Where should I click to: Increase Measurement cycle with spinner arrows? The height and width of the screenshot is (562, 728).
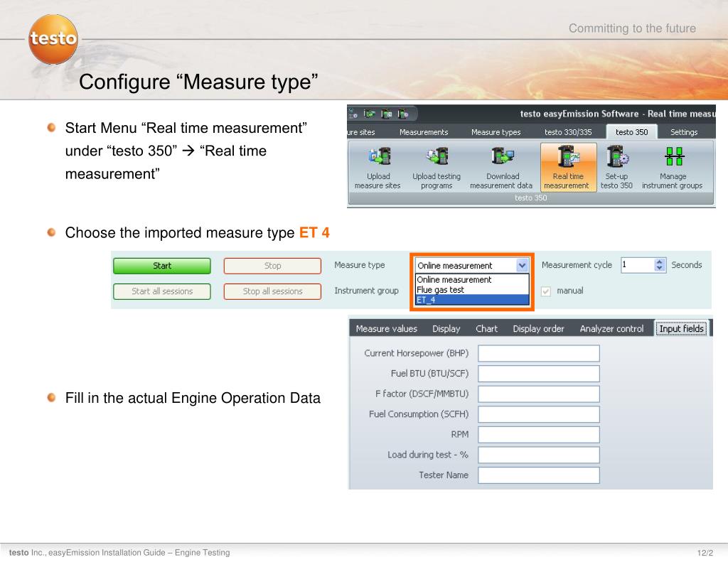coord(660,262)
